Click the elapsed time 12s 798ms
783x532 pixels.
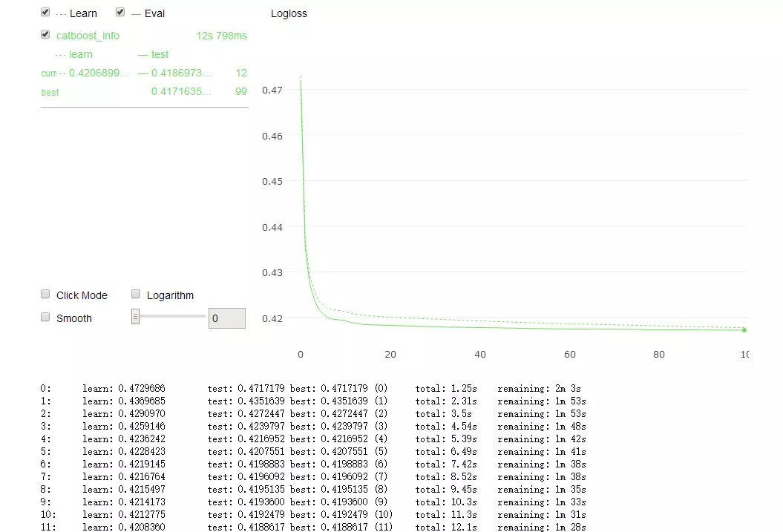222,36
